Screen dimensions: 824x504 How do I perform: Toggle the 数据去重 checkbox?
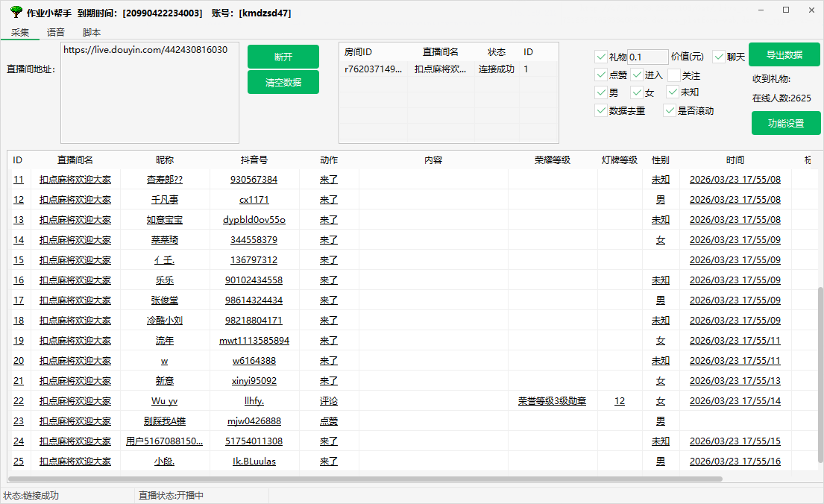pos(601,110)
